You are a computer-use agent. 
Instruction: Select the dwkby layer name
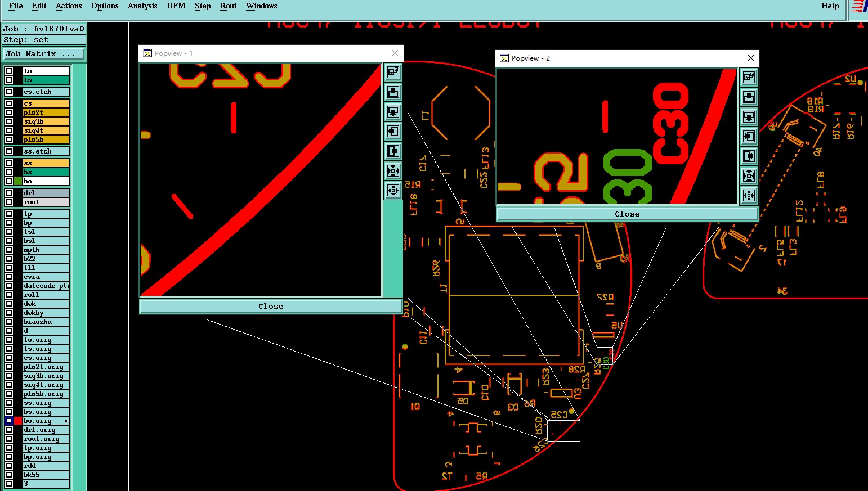pyautogui.click(x=46, y=313)
